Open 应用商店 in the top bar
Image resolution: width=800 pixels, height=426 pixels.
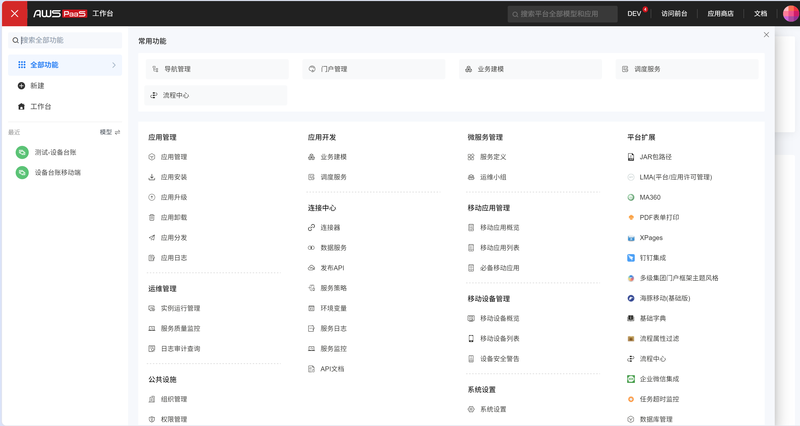[720, 14]
